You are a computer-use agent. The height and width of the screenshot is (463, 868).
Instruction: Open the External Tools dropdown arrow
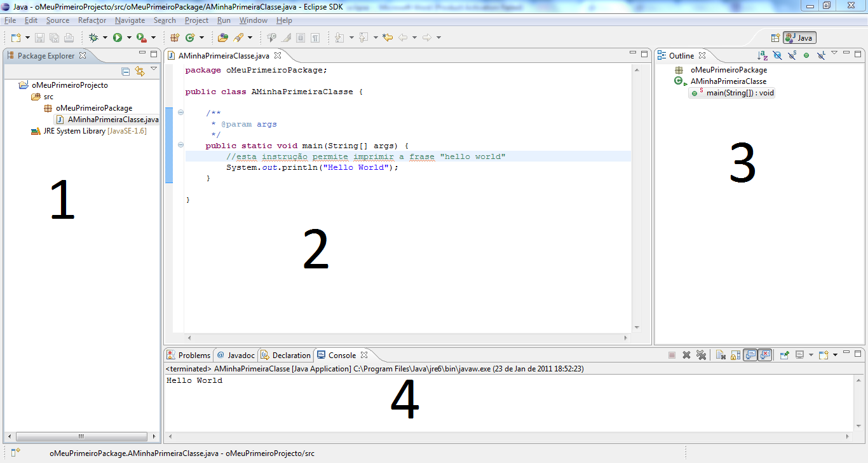tap(153, 38)
